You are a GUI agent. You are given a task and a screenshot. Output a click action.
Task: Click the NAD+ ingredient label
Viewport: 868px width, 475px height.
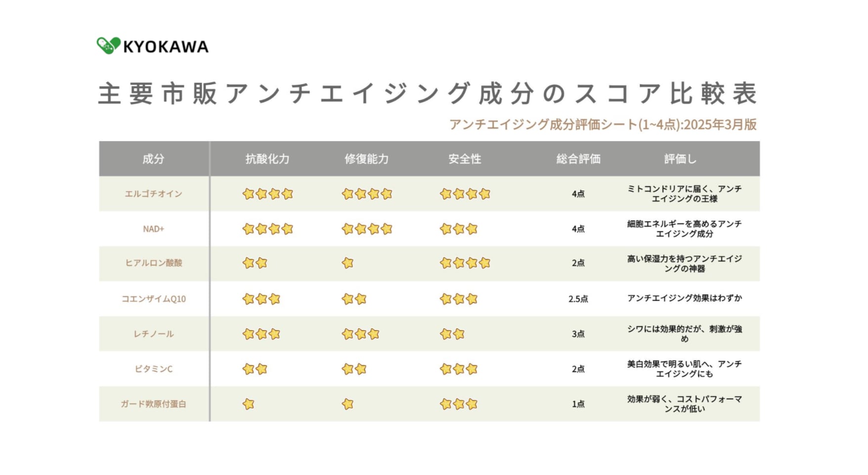pyautogui.click(x=153, y=229)
